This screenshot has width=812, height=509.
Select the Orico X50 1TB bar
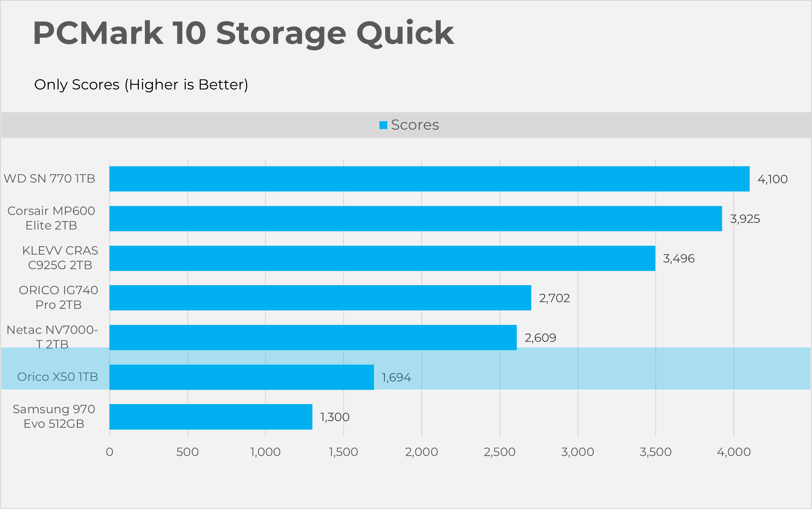(x=241, y=377)
